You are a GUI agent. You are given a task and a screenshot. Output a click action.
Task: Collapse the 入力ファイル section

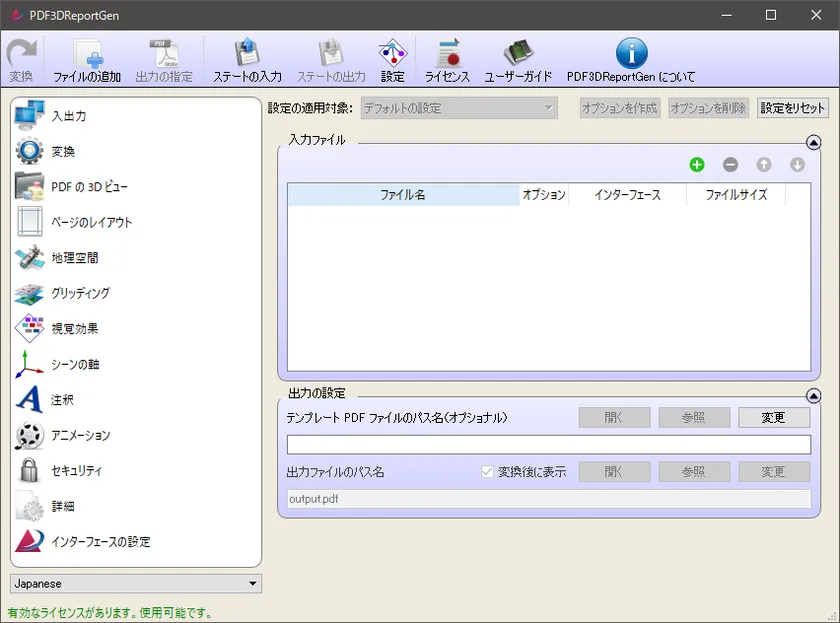(x=813, y=143)
